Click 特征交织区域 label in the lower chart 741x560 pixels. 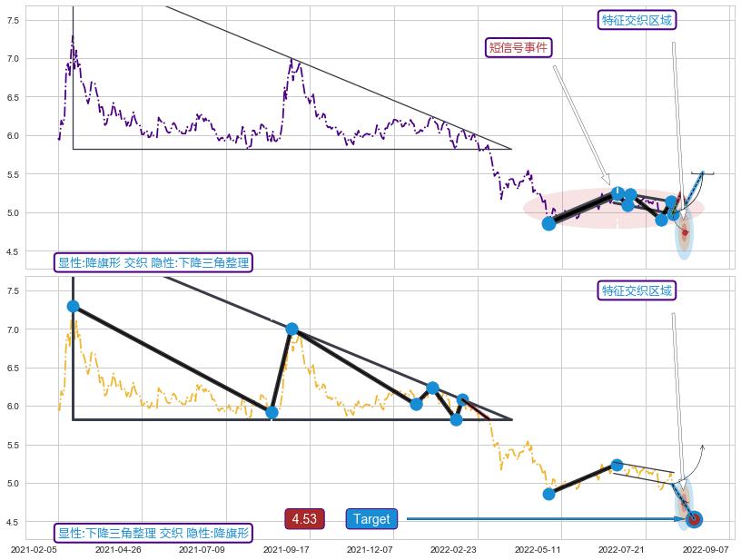[x=637, y=290]
